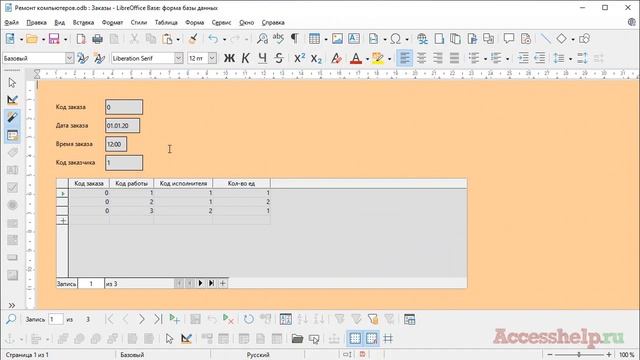Screen dimensions: 640x360
Task: Click the Export as PDF icon
Action: (x=81, y=39)
